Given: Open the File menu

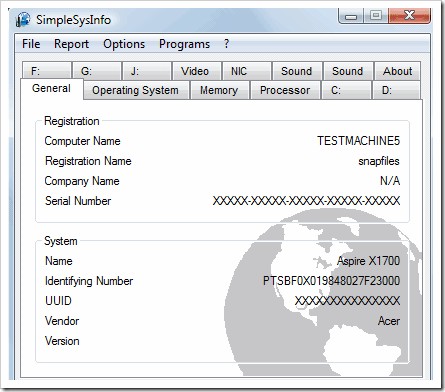Looking at the screenshot, I should (x=31, y=44).
